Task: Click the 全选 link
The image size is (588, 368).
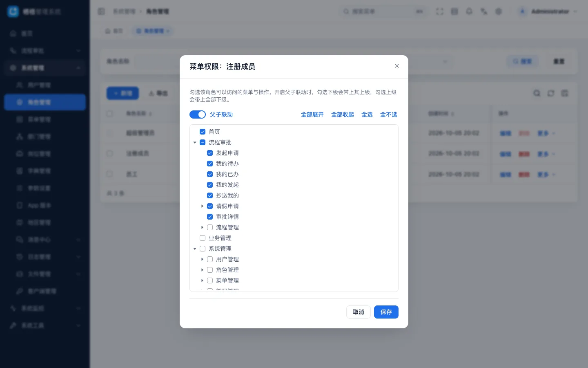Action: coord(367,114)
